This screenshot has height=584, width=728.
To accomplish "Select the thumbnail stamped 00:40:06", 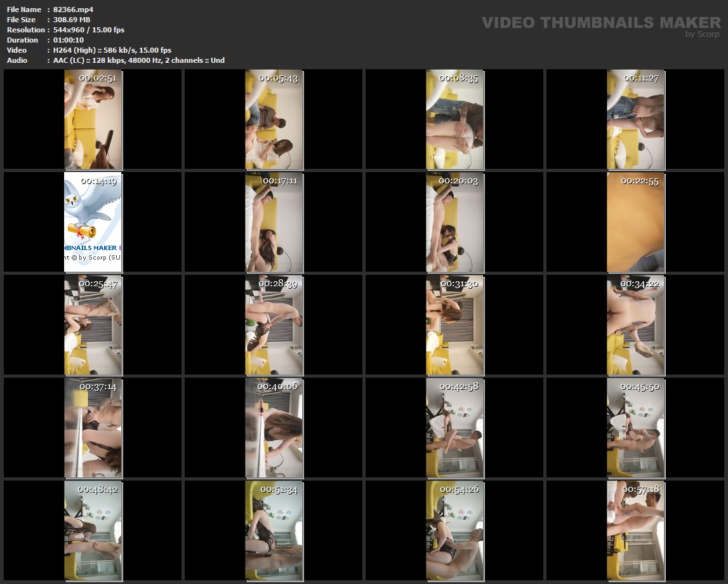I will pos(274,428).
